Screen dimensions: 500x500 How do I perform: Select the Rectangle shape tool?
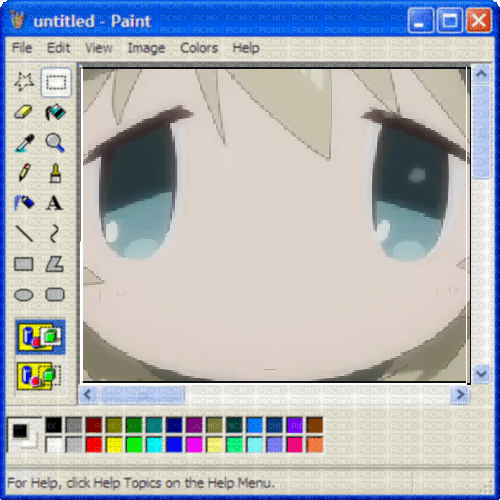[24, 264]
